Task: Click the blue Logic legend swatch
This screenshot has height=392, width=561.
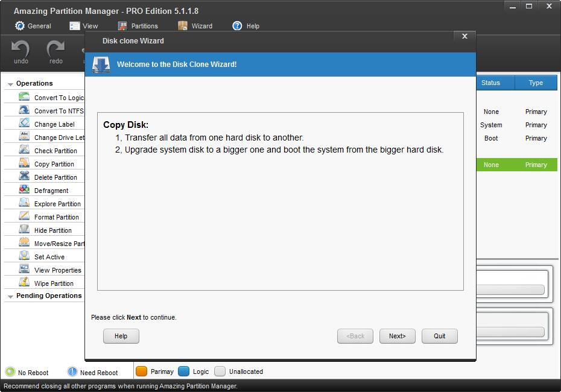Action: click(183, 371)
